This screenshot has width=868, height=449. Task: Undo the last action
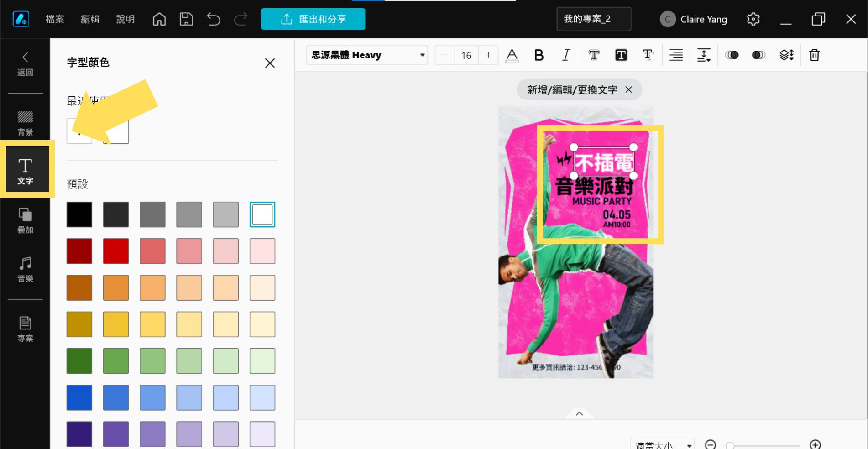(x=213, y=19)
